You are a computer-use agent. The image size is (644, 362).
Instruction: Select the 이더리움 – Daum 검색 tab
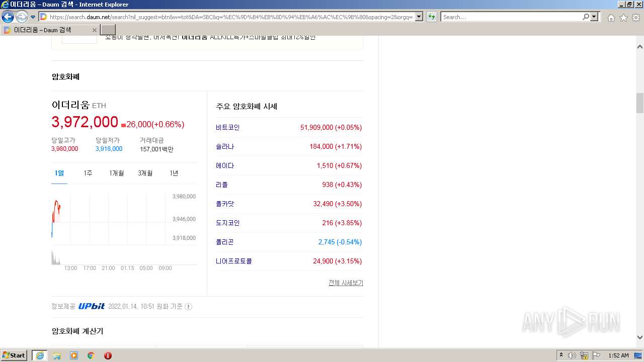coord(50,30)
